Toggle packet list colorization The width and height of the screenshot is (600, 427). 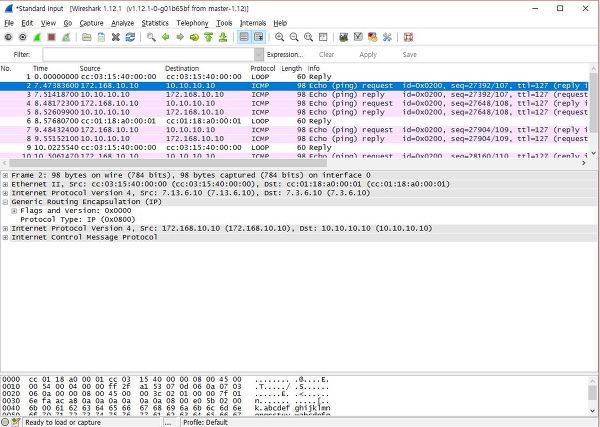pyautogui.click(x=244, y=37)
